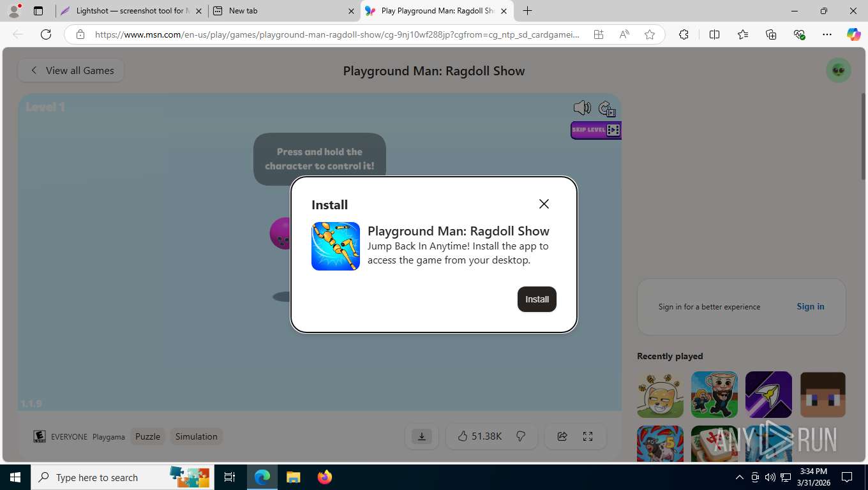Open the volume control in system tray
The image size is (868, 490).
[770, 477]
